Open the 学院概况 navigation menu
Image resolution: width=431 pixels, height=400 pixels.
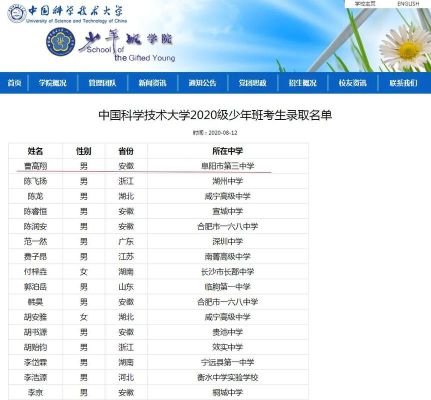[53, 83]
